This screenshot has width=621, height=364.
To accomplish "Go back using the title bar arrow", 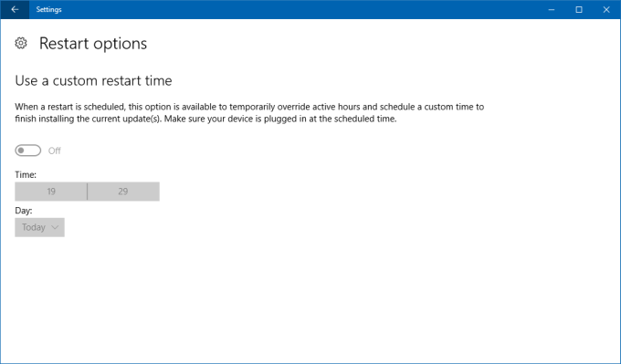I will point(15,9).
